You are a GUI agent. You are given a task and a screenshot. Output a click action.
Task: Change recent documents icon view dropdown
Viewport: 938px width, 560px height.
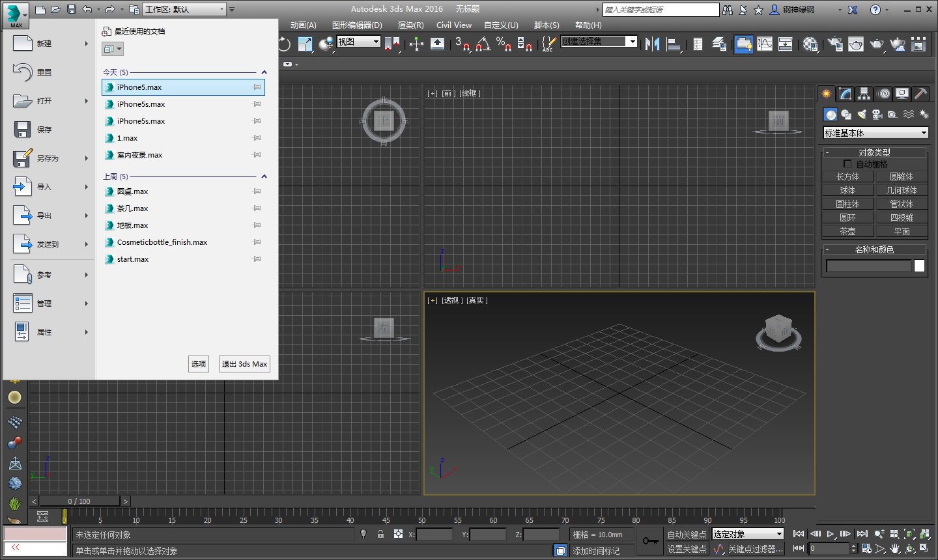pos(112,49)
